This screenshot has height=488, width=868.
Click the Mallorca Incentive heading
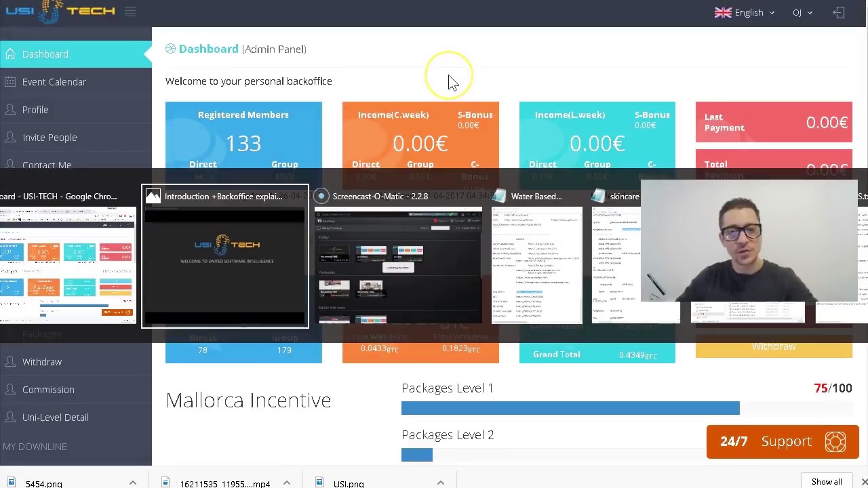(x=248, y=401)
